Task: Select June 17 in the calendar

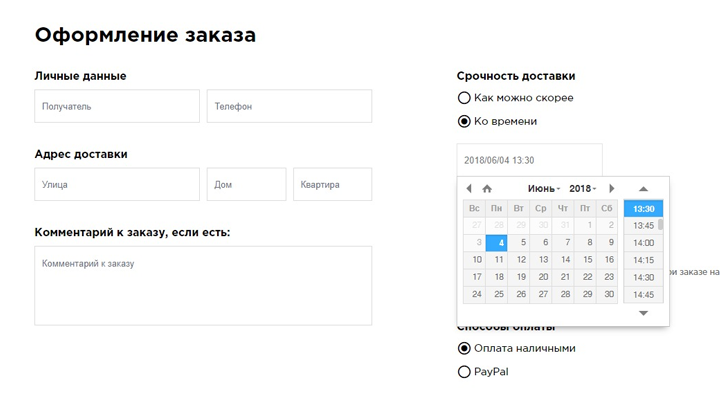Action: tap(474, 277)
